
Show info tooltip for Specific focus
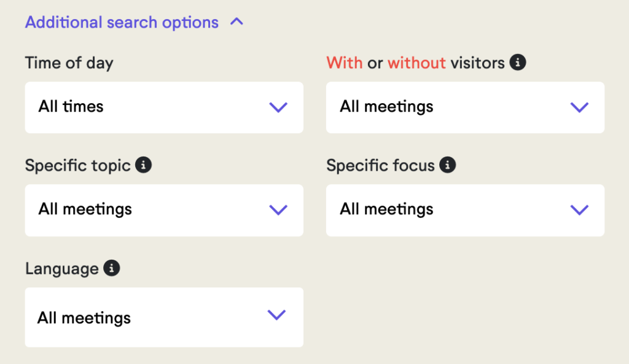tap(447, 165)
